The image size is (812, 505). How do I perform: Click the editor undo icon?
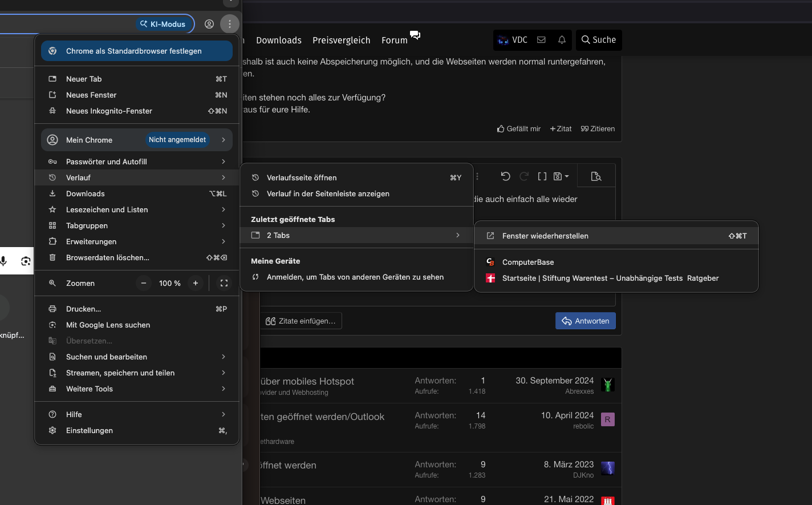click(505, 176)
